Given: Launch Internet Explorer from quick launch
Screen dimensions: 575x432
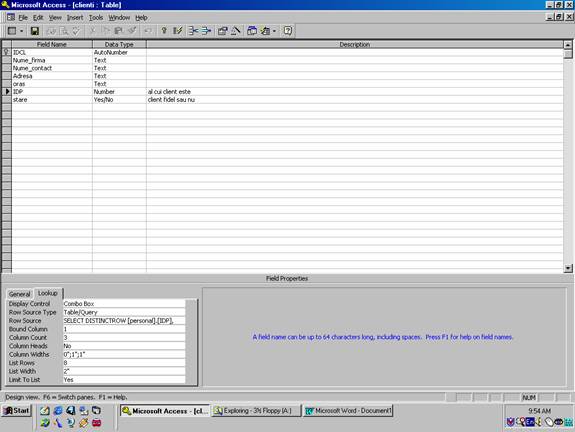Looking at the screenshot, I should (58, 411).
